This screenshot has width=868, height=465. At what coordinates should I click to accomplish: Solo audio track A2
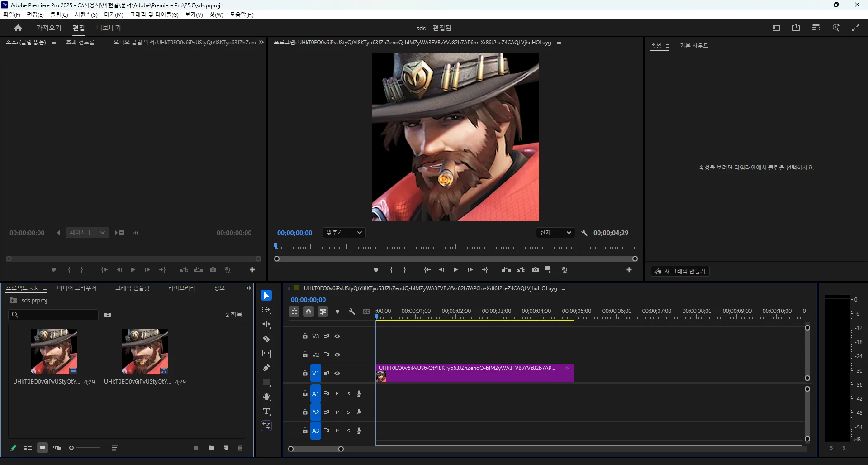[348, 412]
